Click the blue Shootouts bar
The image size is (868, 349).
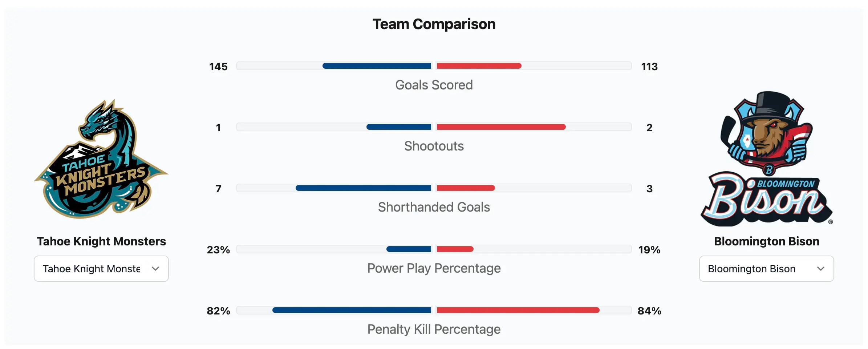(399, 127)
